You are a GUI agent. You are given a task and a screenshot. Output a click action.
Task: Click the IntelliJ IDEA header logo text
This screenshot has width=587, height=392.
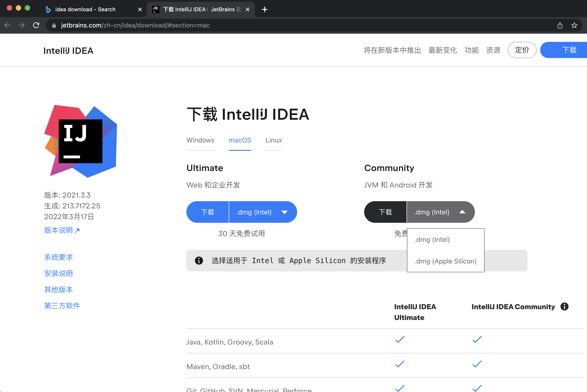(68, 51)
